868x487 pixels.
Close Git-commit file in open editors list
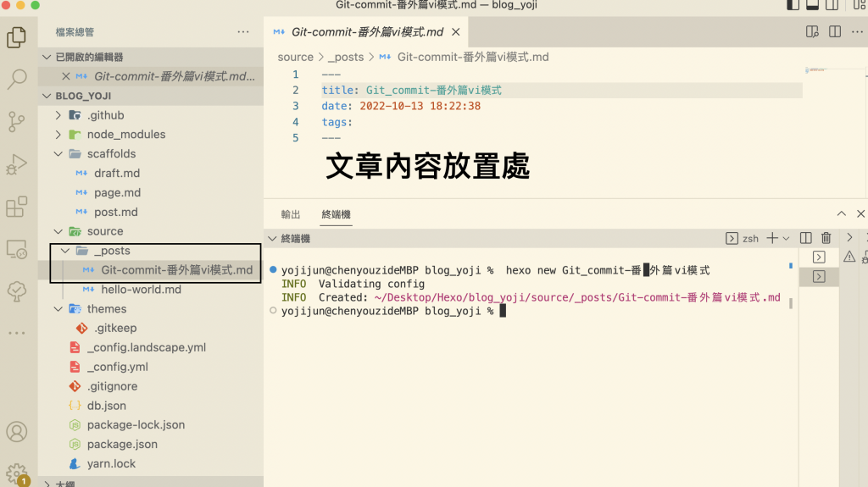point(66,76)
